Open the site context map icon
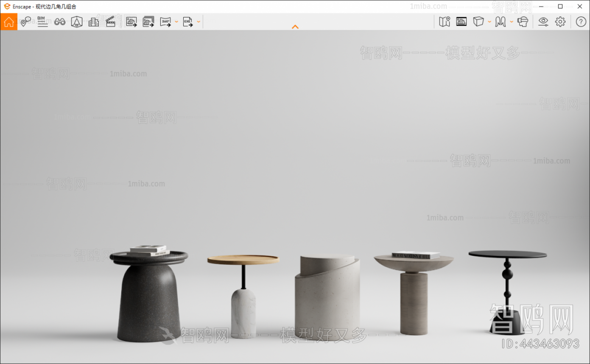 [445, 22]
